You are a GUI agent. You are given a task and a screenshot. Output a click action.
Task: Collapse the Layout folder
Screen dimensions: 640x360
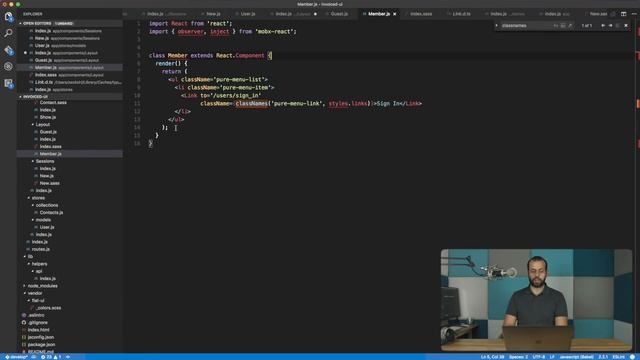tap(42, 124)
